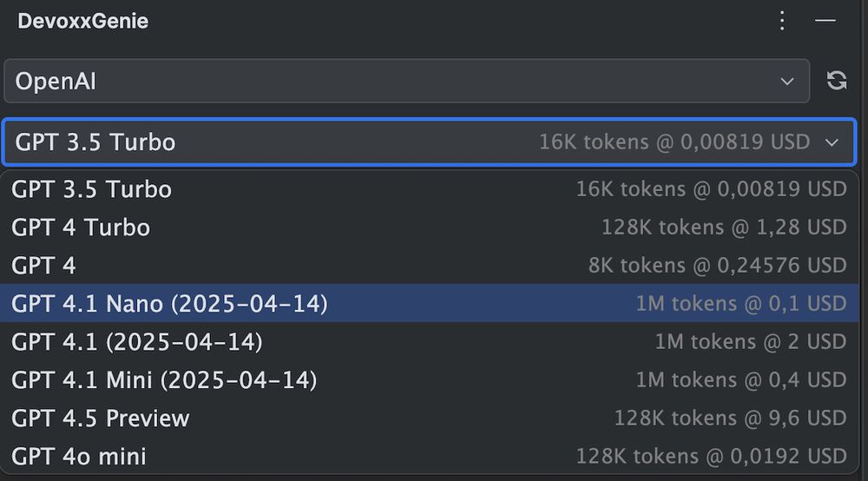This screenshot has width=868, height=481.
Task: Minimize the DevoxxGenie panel with the dash icon
Action: click(825, 21)
